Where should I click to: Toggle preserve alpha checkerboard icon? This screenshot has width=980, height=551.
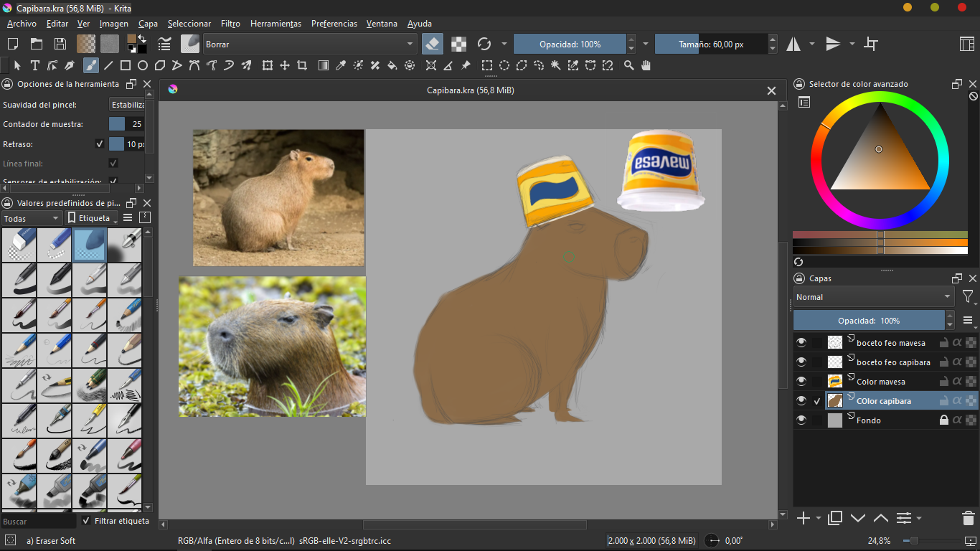[458, 44]
